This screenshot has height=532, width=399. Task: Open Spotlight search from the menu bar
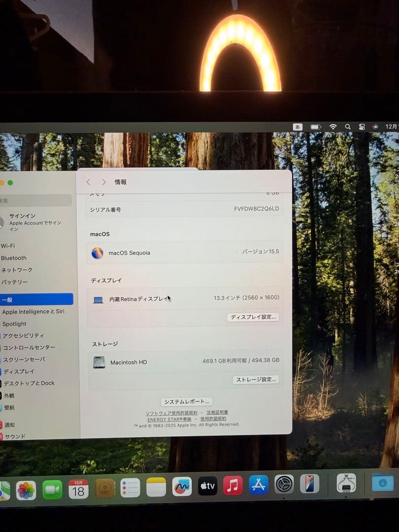[348, 127]
